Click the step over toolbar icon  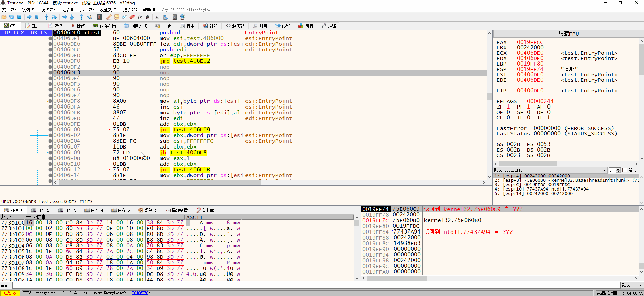[54, 17]
